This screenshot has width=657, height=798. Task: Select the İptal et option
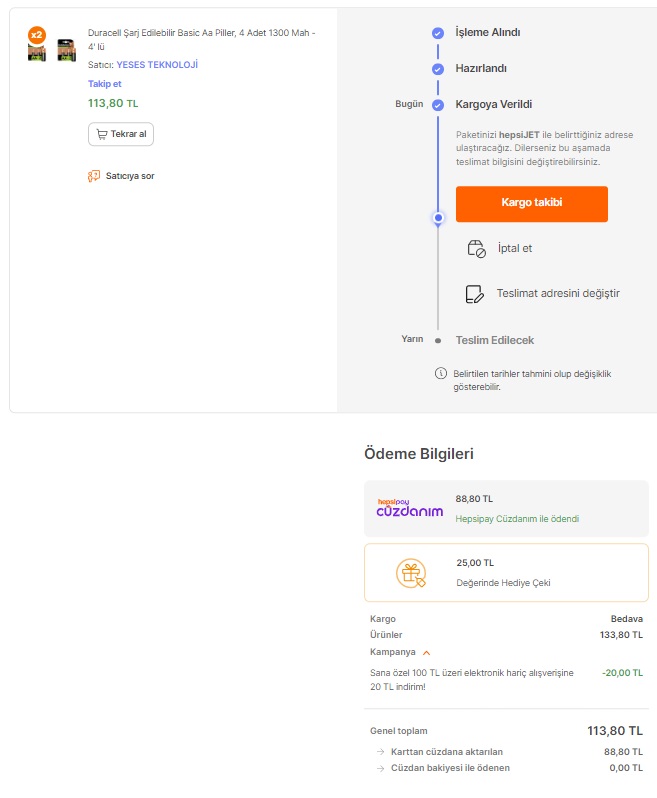click(x=515, y=248)
